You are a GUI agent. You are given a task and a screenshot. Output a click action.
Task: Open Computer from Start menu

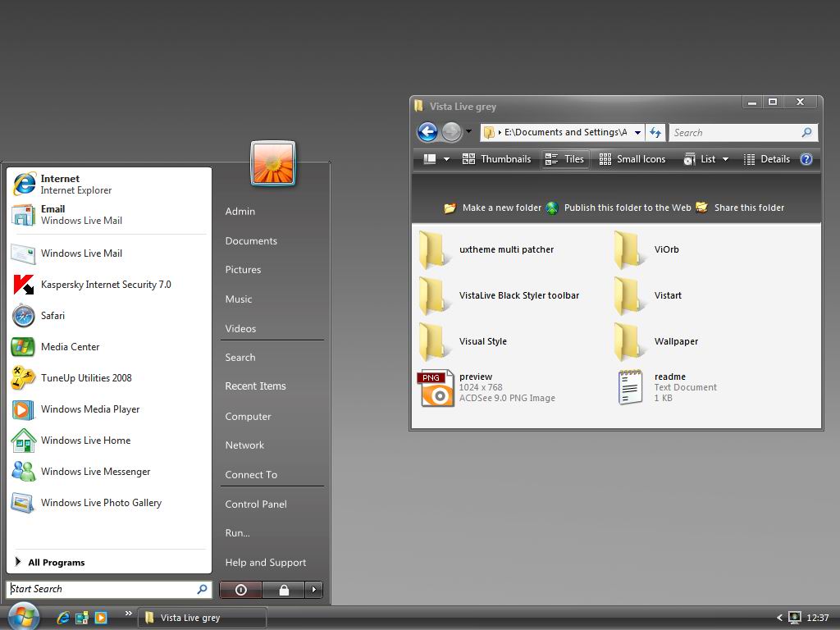tap(248, 416)
